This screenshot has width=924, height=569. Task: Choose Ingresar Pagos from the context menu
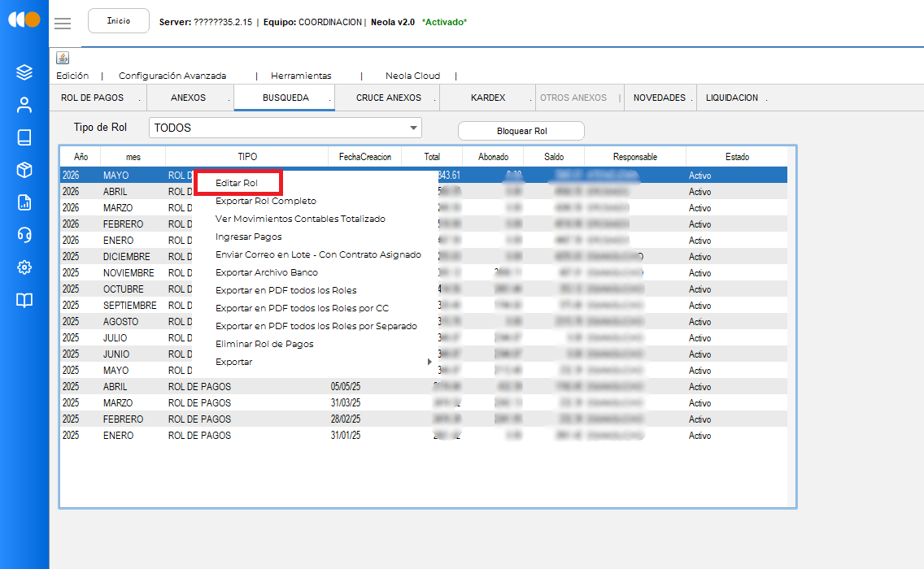point(249,237)
